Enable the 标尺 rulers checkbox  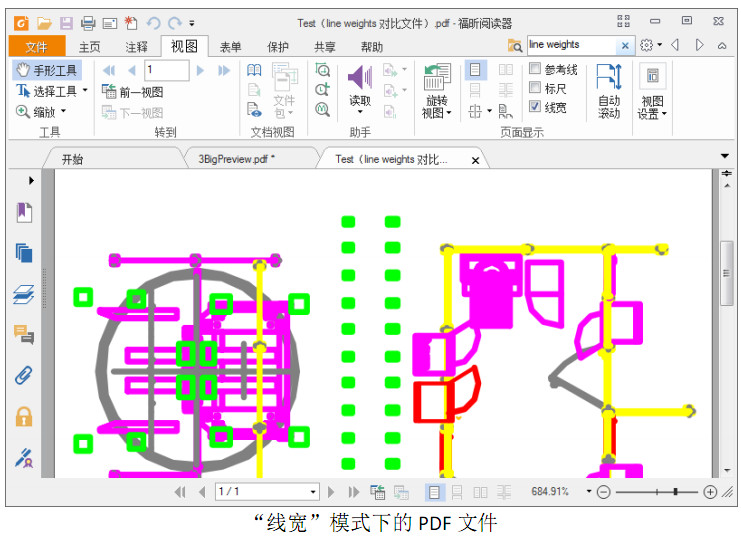(535, 88)
